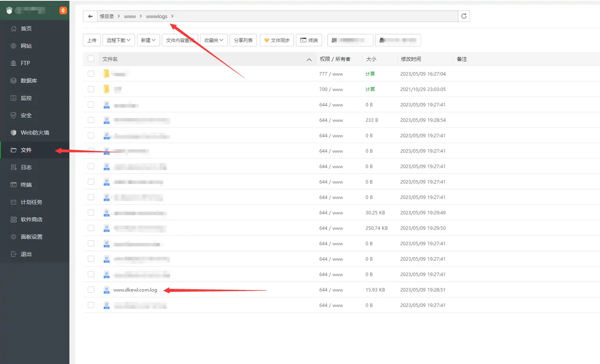Open the 分享列表 button
The height and width of the screenshot is (364, 600).
pyautogui.click(x=243, y=40)
